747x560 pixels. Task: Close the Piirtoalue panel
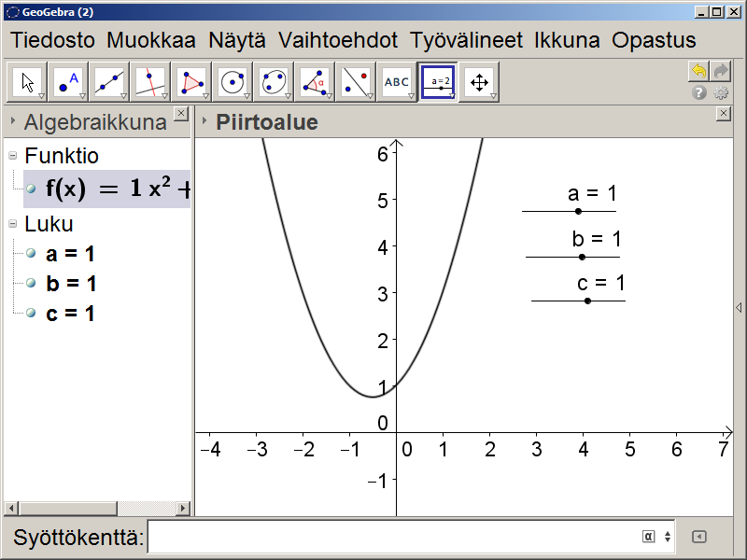point(723,114)
